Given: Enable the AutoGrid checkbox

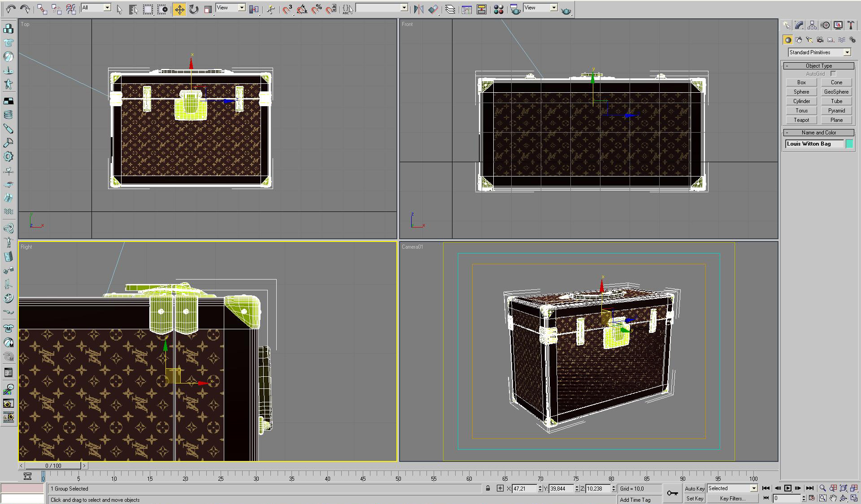Looking at the screenshot, I should click(x=833, y=73).
